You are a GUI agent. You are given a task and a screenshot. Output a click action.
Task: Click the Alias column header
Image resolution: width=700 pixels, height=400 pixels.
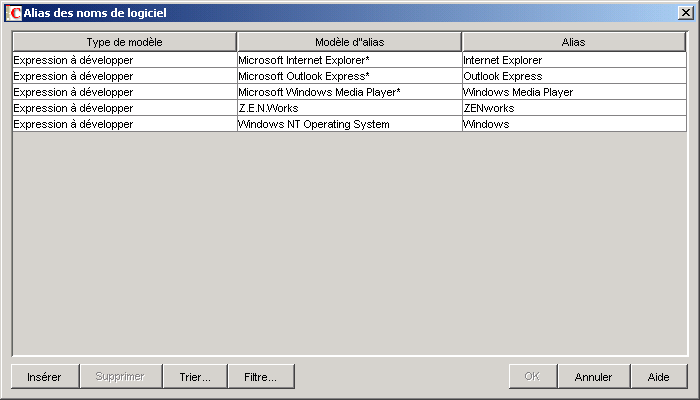pos(573,42)
